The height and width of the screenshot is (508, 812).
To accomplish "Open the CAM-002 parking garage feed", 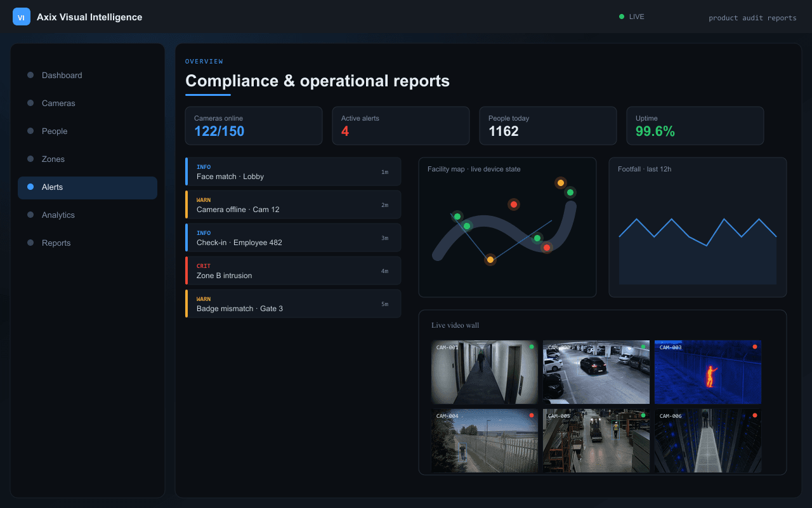I will [x=596, y=372].
